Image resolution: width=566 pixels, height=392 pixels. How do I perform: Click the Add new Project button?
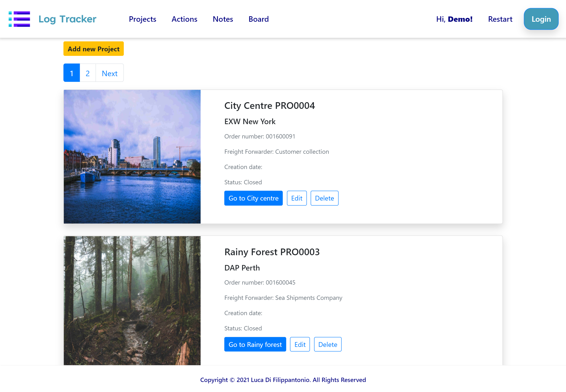[x=94, y=49]
